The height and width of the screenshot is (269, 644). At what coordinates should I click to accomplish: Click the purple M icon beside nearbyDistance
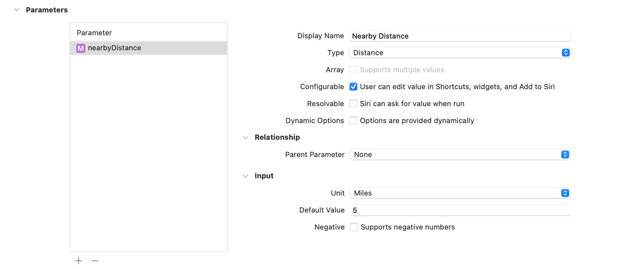click(x=80, y=48)
